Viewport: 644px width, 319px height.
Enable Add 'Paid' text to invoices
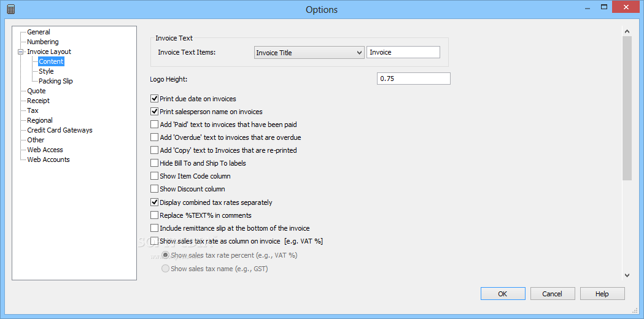[155, 124]
